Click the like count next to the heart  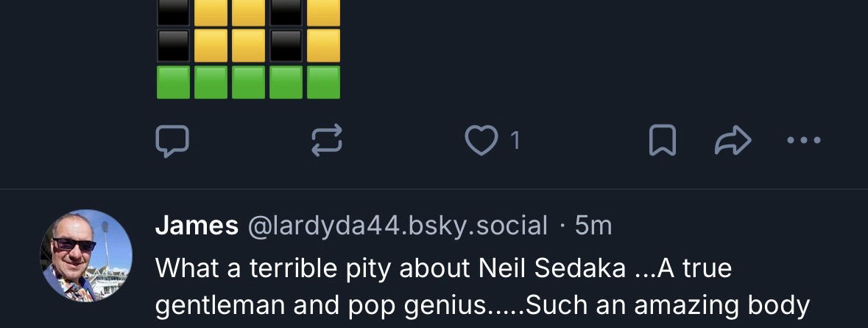point(515,141)
